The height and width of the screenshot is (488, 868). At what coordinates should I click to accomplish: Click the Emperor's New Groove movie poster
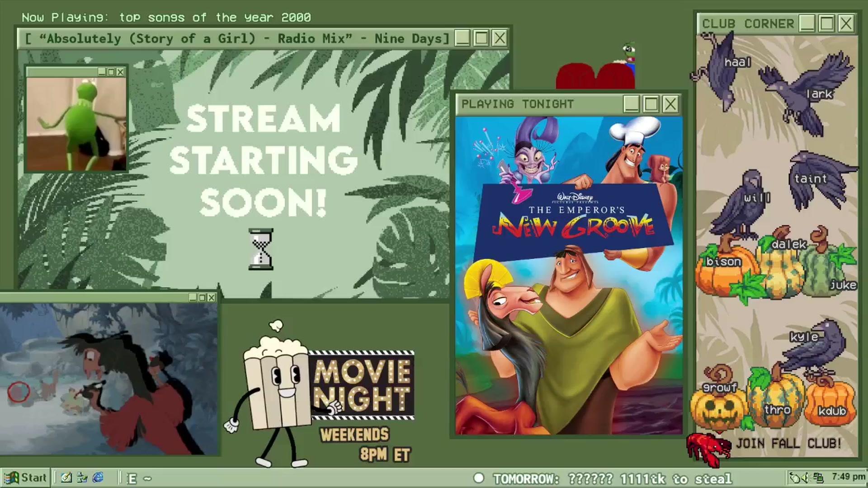click(x=569, y=275)
